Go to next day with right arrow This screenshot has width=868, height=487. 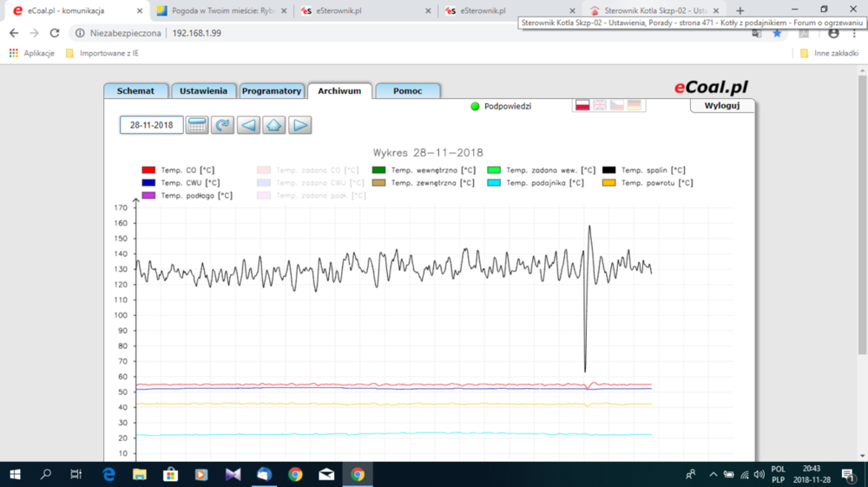[x=300, y=125]
